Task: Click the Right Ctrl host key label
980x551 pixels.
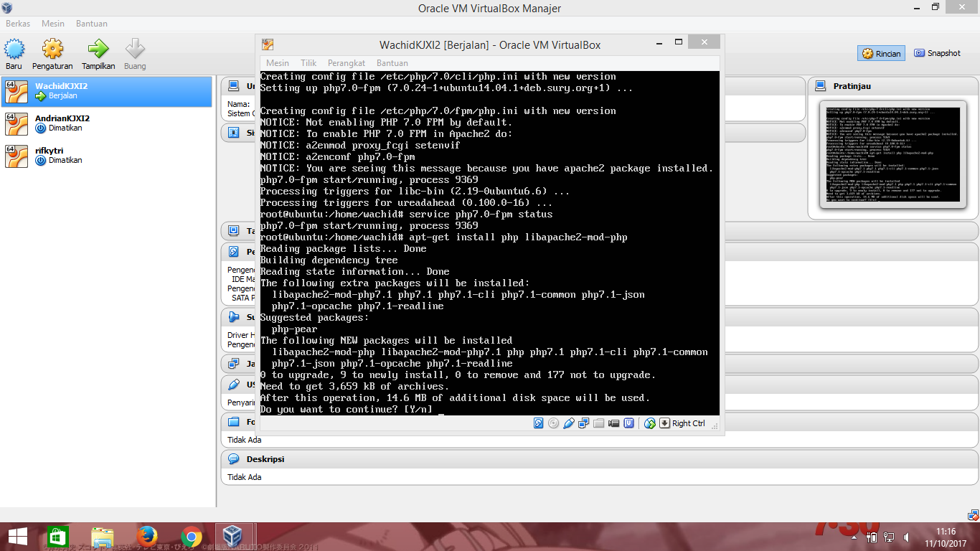Action: 689,423
